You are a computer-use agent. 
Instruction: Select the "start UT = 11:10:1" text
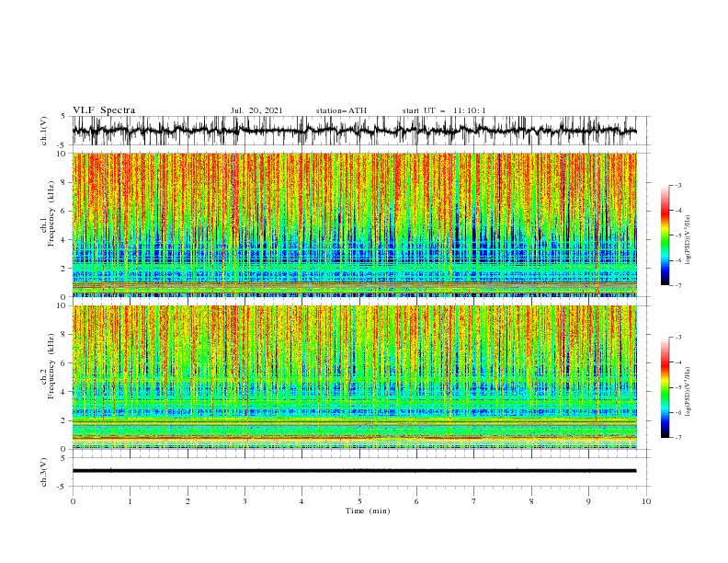[x=444, y=110]
